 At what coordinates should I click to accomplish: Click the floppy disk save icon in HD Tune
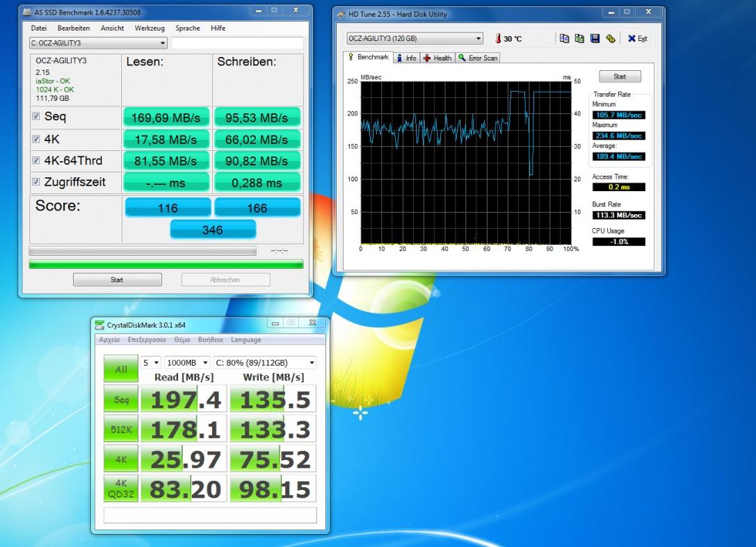(x=595, y=39)
